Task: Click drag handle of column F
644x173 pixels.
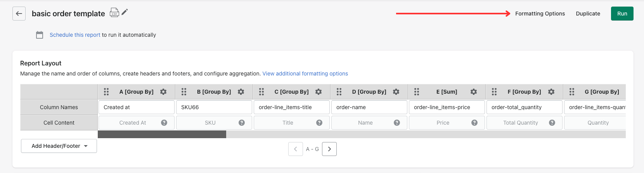Action: click(494, 92)
